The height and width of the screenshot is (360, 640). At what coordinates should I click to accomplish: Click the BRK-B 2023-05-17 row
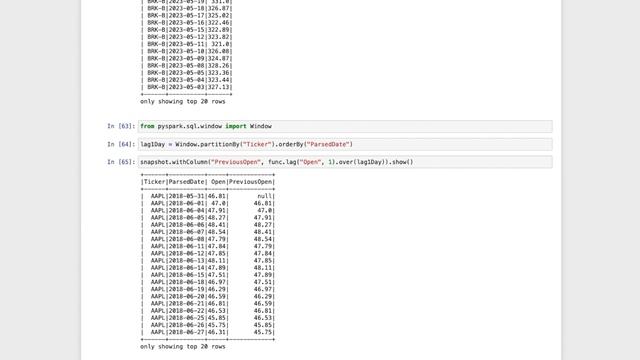click(187, 16)
